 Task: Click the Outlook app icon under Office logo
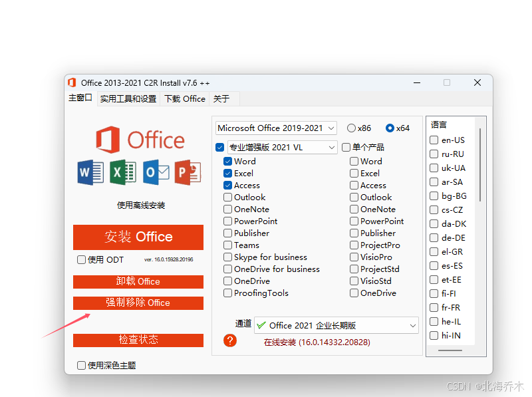tap(156, 172)
